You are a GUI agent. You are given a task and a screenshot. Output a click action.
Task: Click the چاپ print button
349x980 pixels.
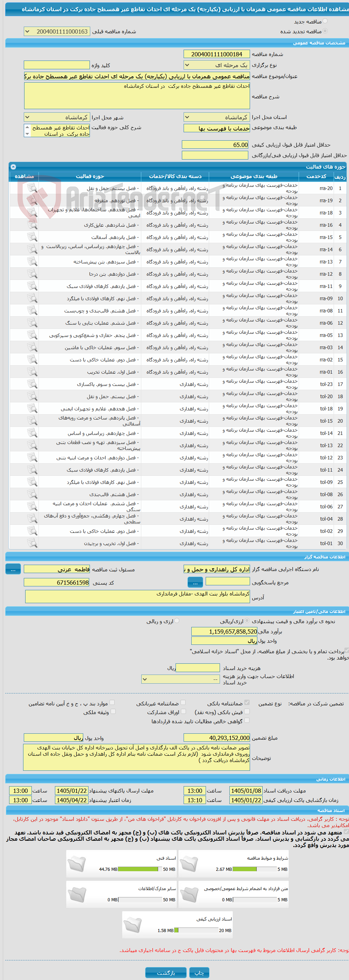pos(199,972)
